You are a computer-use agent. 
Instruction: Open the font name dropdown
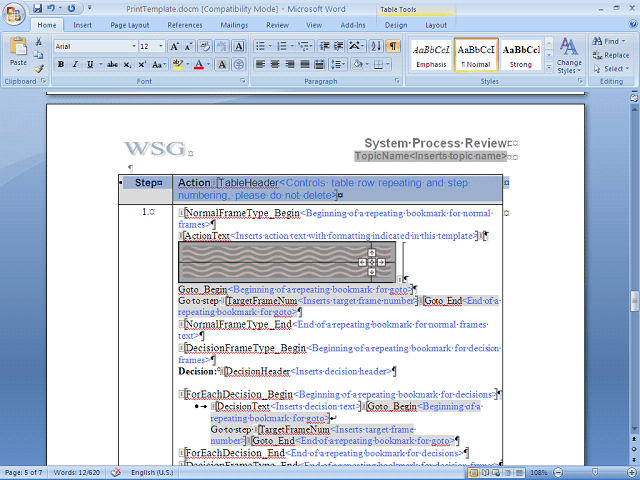point(133,46)
